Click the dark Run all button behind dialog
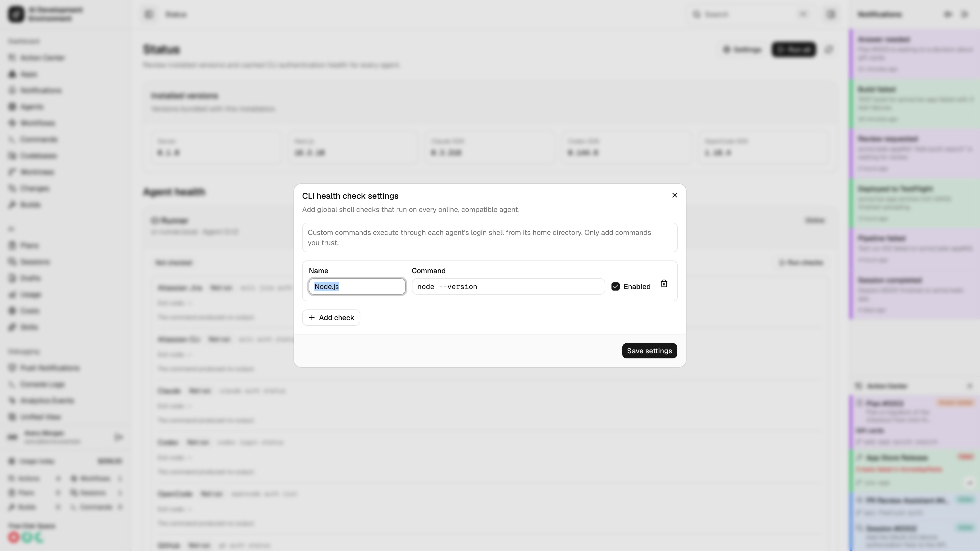Viewport: 980px width, 551px height. [794, 49]
